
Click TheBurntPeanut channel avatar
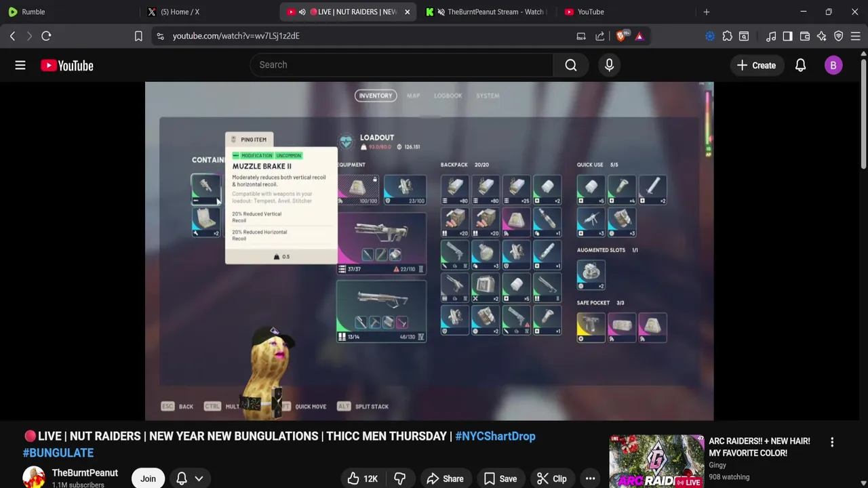34,478
